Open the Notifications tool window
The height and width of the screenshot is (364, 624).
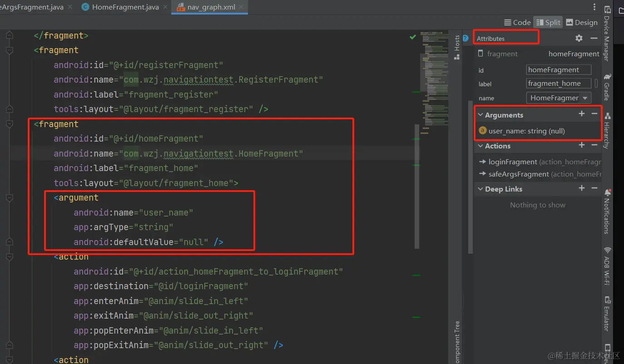coord(607,212)
